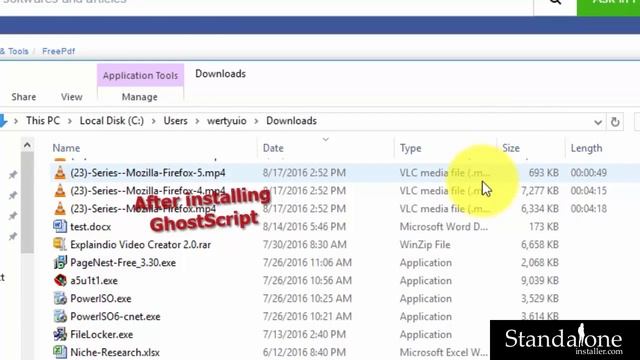The image size is (640, 360).
Task: Click the length value 00:00:49
Action: pyautogui.click(x=589, y=173)
